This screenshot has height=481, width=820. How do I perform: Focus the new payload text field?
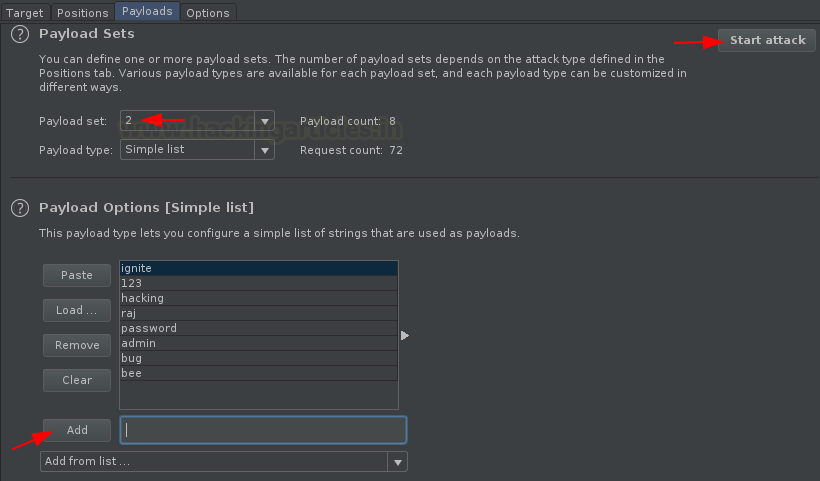[x=263, y=430]
